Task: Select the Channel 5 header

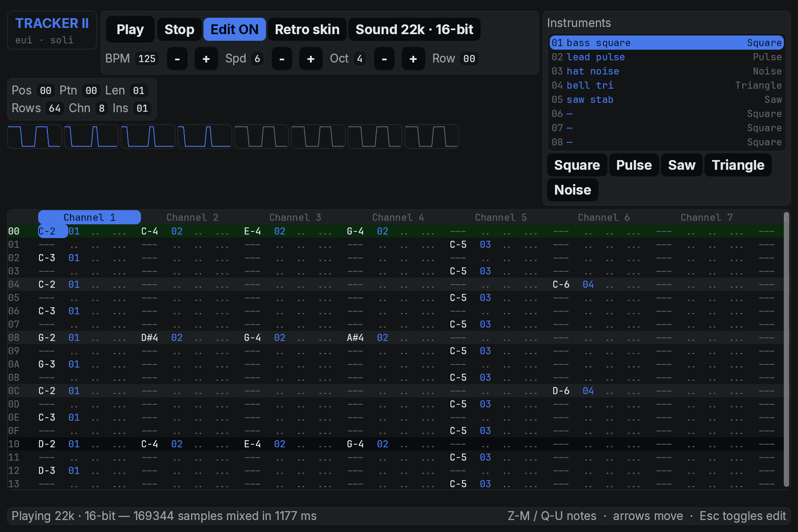Action: 501,217
